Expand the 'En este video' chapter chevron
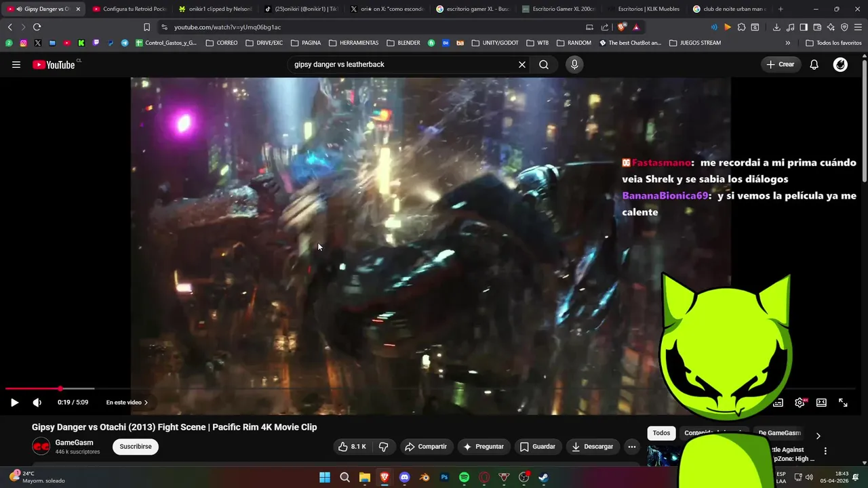 [x=146, y=403]
